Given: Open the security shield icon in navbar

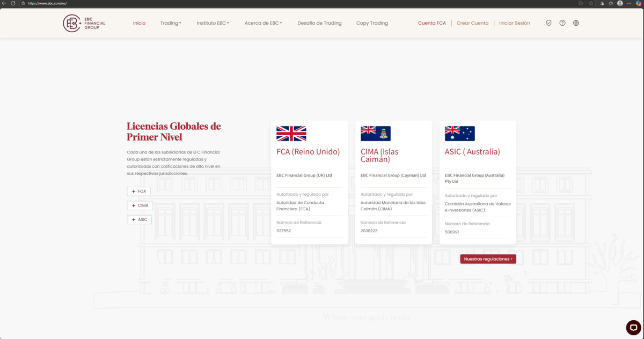Looking at the screenshot, I should [548, 23].
